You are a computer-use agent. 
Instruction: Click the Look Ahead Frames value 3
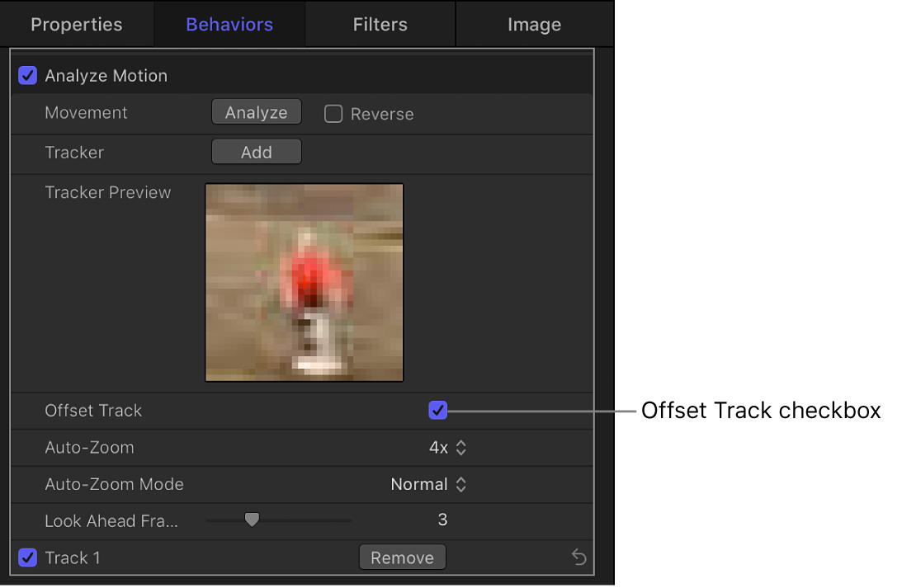pos(442,520)
